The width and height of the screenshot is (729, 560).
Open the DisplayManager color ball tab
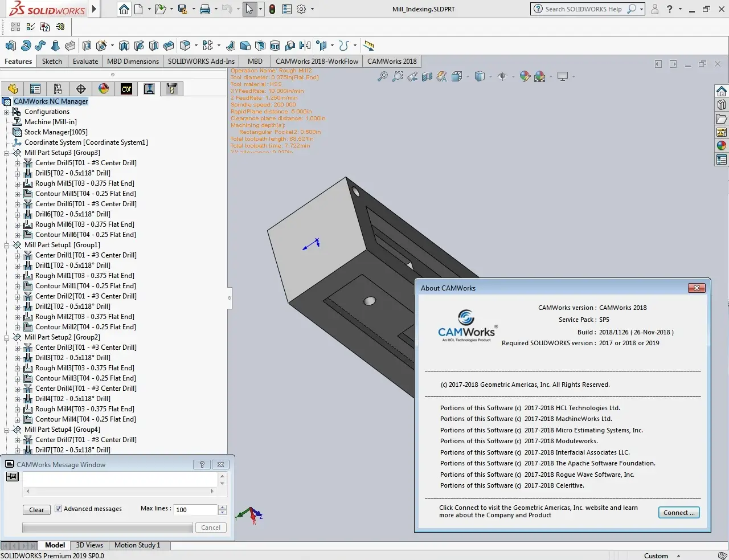tap(104, 89)
